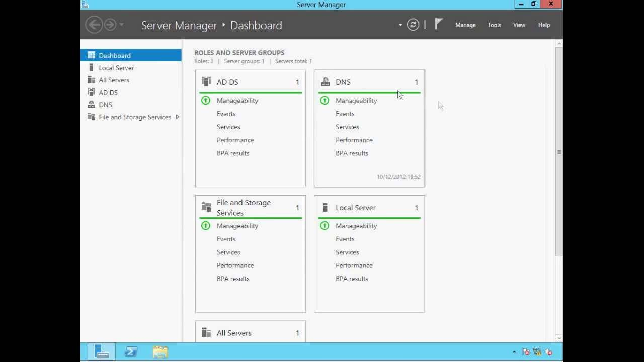
Task: Click the forward navigation arrow
Action: [x=110, y=25]
